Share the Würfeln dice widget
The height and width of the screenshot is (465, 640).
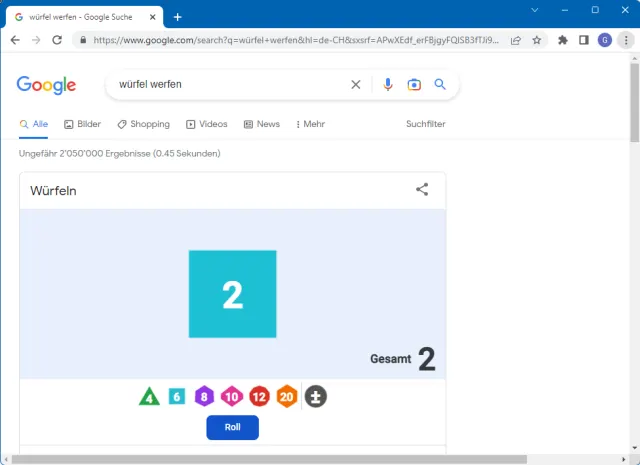coord(422,189)
